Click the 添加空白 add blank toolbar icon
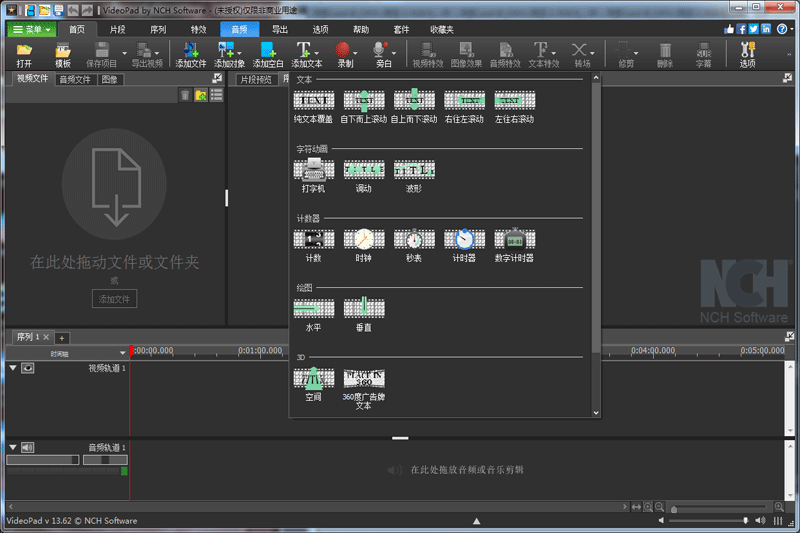Screen dimensions: 800x533 pyautogui.click(x=268, y=50)
